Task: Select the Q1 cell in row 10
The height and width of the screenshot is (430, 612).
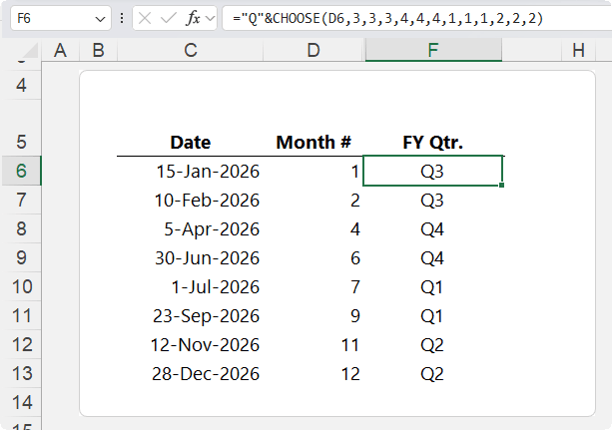Action: click(433, 286)
